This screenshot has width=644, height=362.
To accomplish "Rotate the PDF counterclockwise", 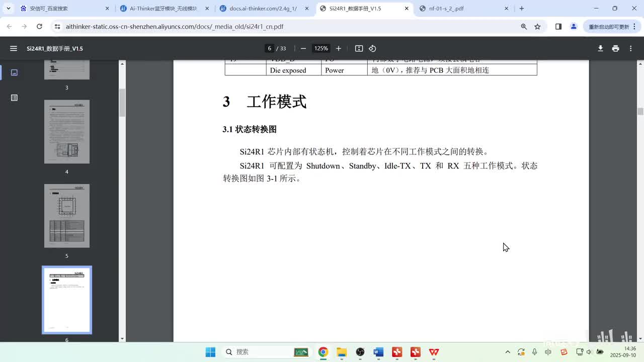I will tap(372, 48).
